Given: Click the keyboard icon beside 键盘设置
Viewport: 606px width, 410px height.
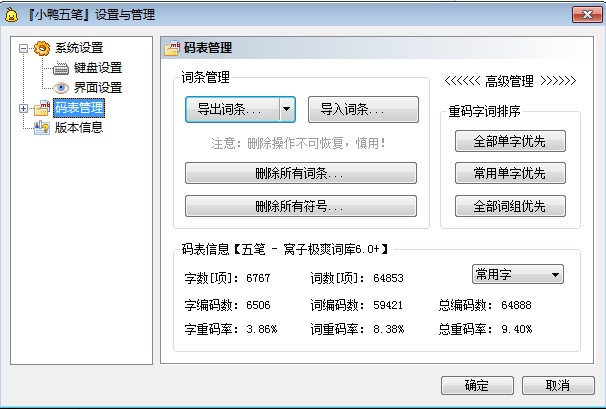Looking at the screenshot, I should [61, 68].
